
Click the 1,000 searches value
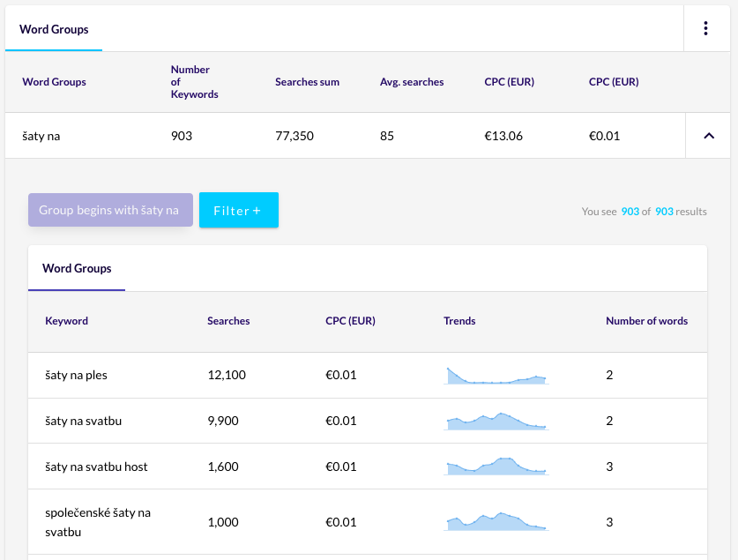pos(223,522)
